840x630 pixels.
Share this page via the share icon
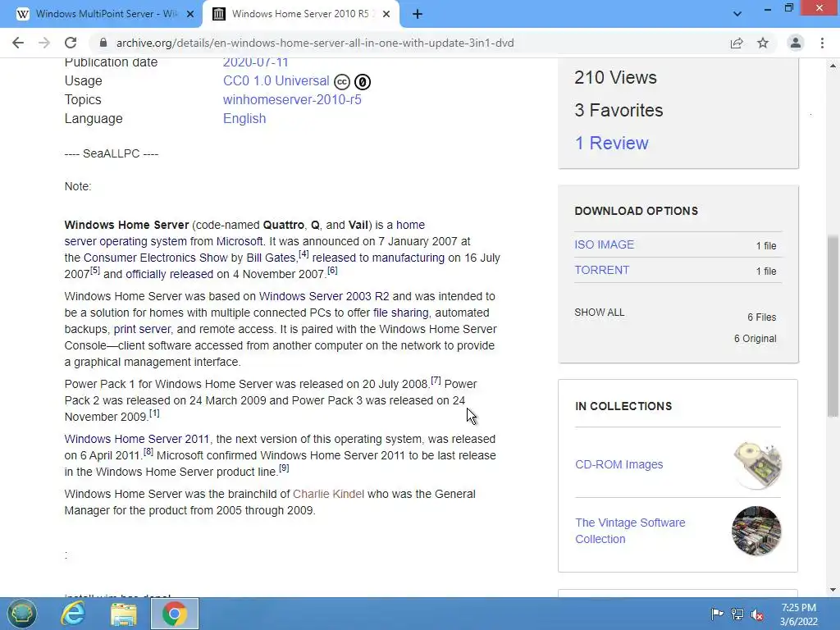[737, 43]
